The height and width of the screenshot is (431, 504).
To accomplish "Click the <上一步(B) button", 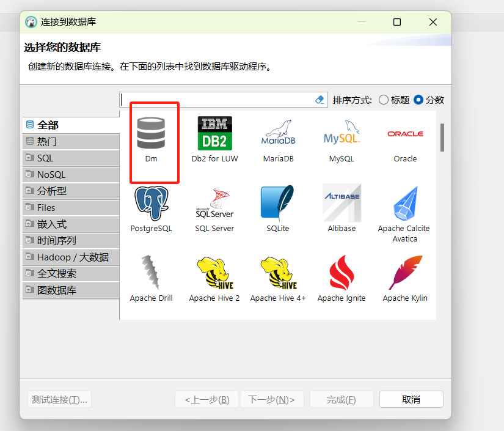I will pos(207,399).
